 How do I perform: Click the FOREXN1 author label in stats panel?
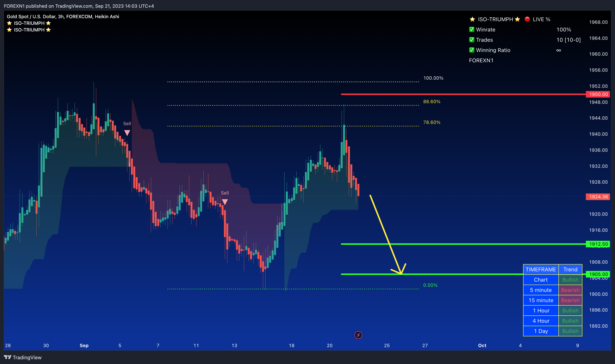[x=481, y=60]
